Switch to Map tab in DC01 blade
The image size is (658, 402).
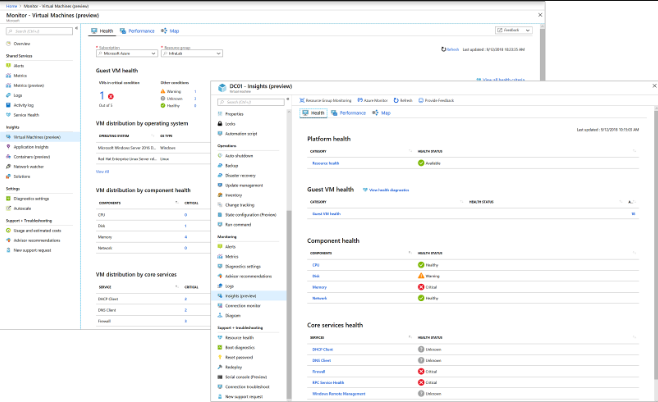pos(381,113)
